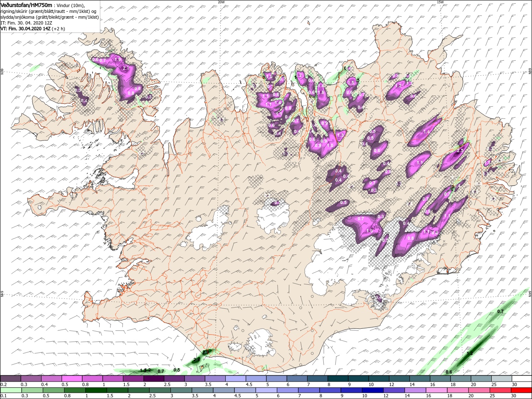Viewport: 532px width, 399px height.
Task: Click the 3.5 label in the green legend row
Action: click(x=195, y=397)
